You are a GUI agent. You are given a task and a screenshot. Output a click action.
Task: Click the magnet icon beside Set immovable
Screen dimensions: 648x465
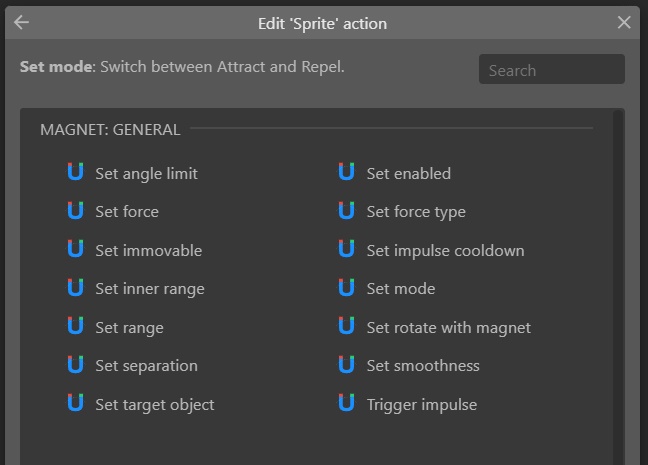click(x=75, y=250)
